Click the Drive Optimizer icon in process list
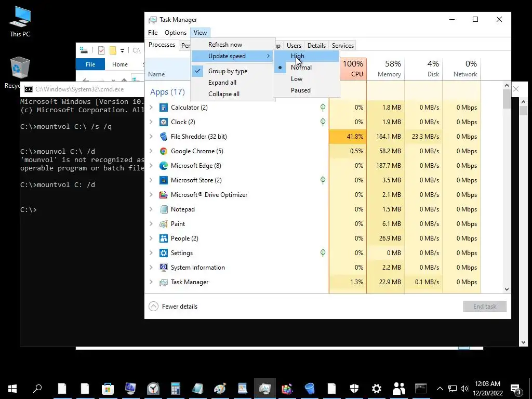 pos(164,195)
